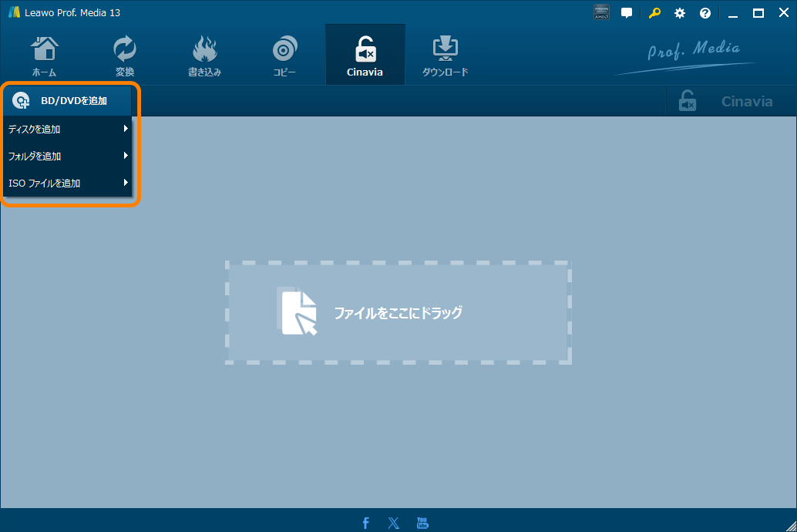
Task: Choose ISO ファイルを追加 menu entry
Action: (68, 183)
